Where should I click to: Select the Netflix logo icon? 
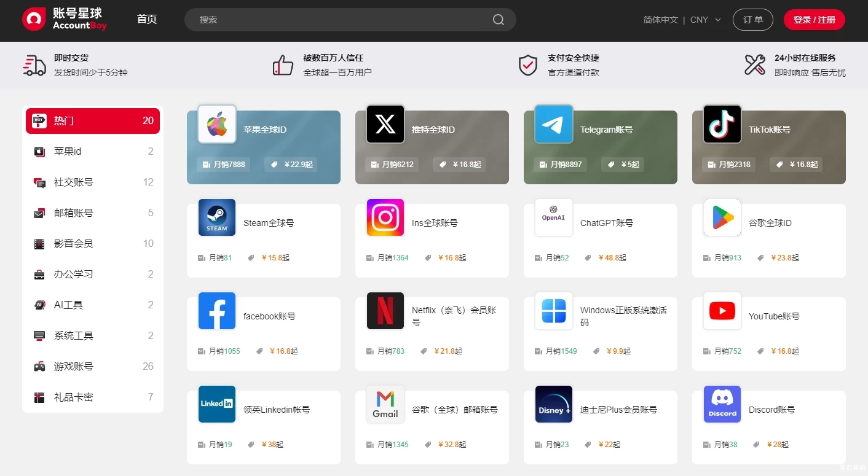[385, 311]
